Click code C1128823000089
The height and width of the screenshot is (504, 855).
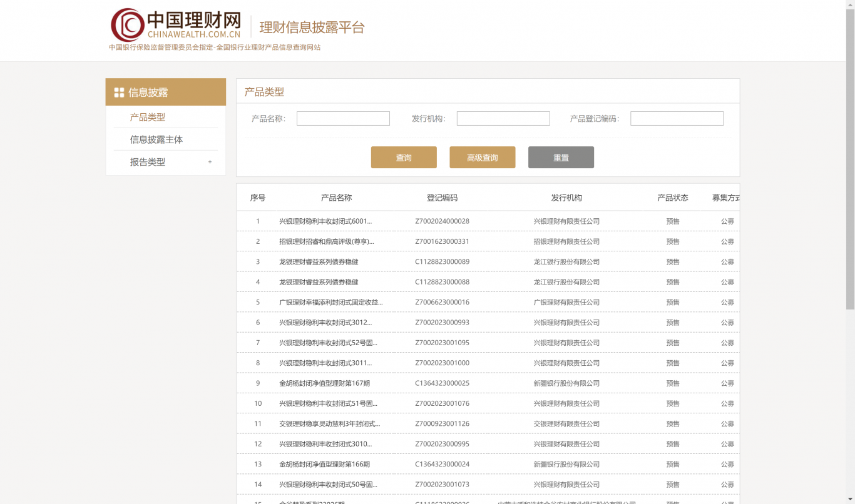pyautogui.click(x=443, y=262)
